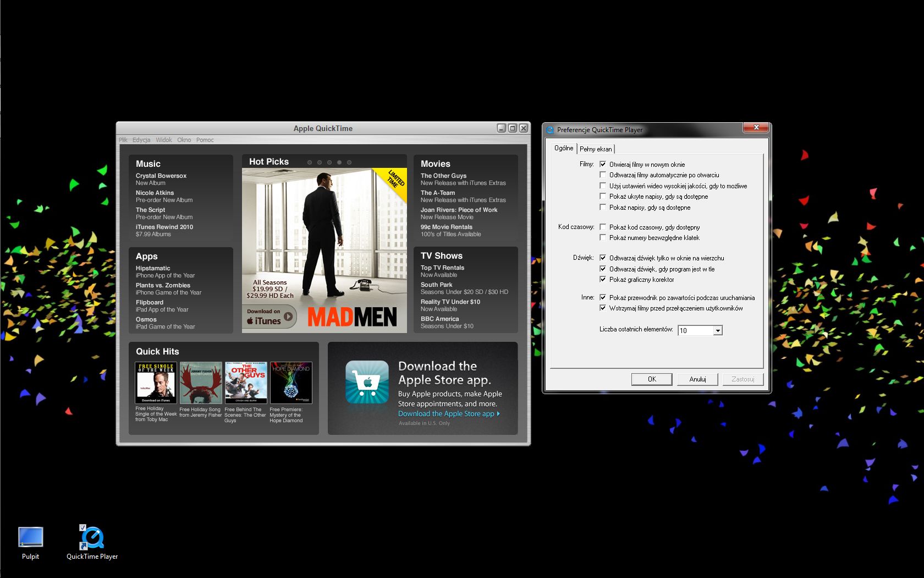Screen dimensions: 924x578
Task: Open Nicole Atkins pre-order link
Action: click(x=164, y=196)
